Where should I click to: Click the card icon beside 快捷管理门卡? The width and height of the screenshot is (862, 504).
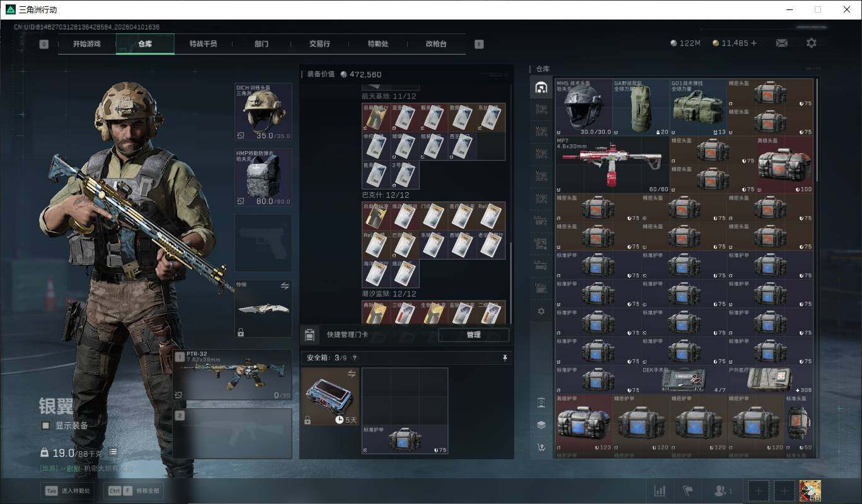click(x=309, y=335)
